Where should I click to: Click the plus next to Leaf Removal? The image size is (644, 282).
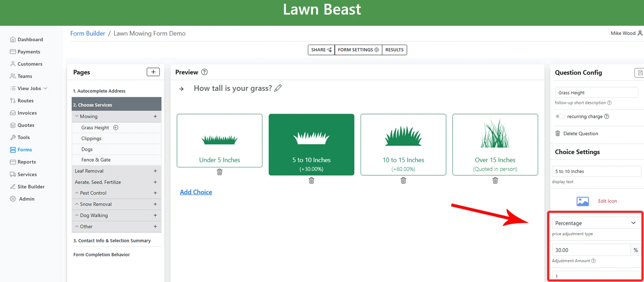[x=155, y=171]
